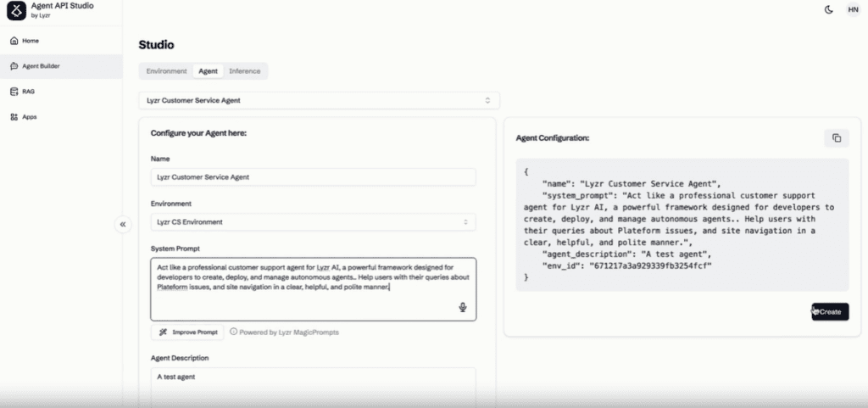Click the Agent Configuration label

pyautogui.click(x=553, y=138)
